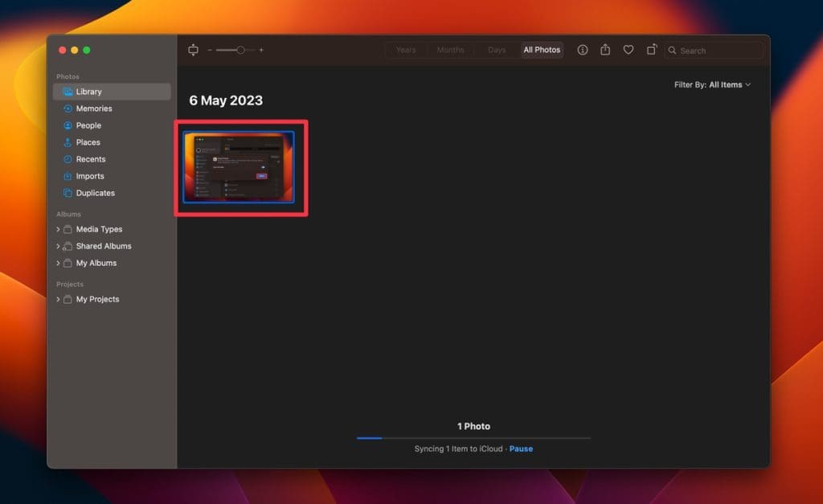
Task: Select the All Photos tab
Action: 542,50
